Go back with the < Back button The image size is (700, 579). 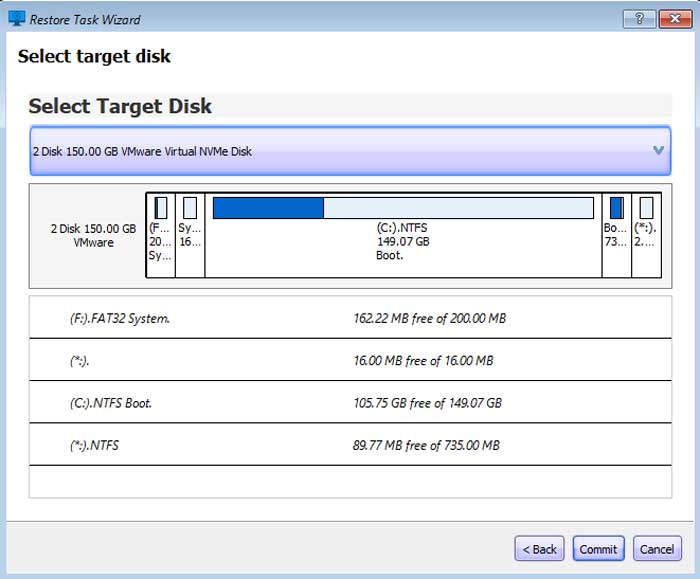pos(539,549)
